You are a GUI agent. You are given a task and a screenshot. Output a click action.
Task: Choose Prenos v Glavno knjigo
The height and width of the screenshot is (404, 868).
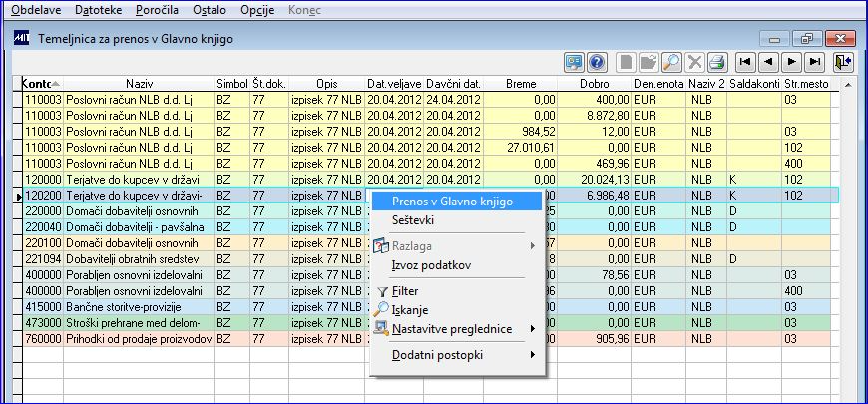click(457, 202)
